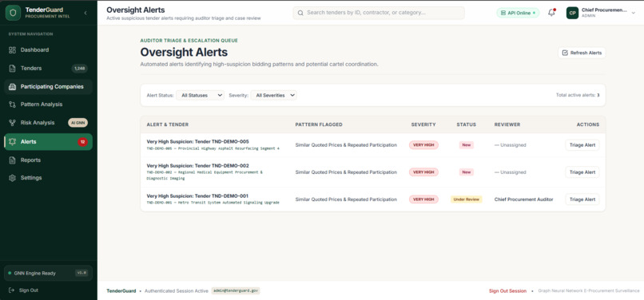Click the API Online status pill
The height and width of the screenshot is (300, 644).
click(518, 13)
